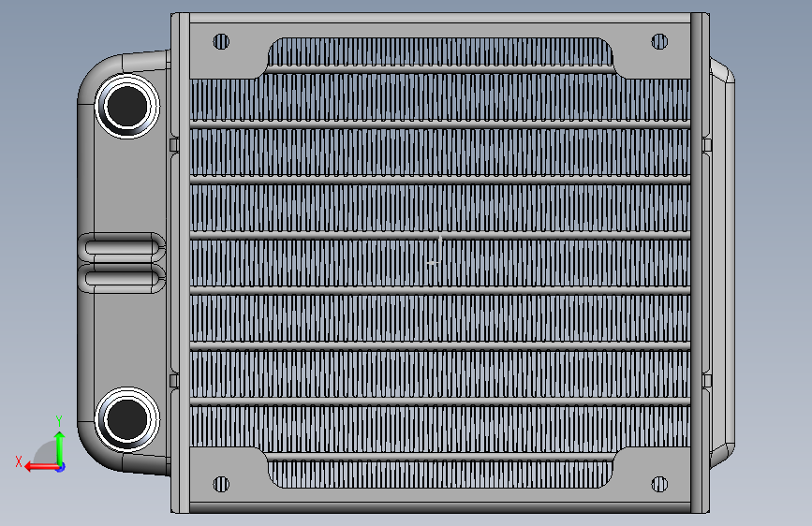Select the lower threaded port opening
812x526 pixels.
pos(126,419)
